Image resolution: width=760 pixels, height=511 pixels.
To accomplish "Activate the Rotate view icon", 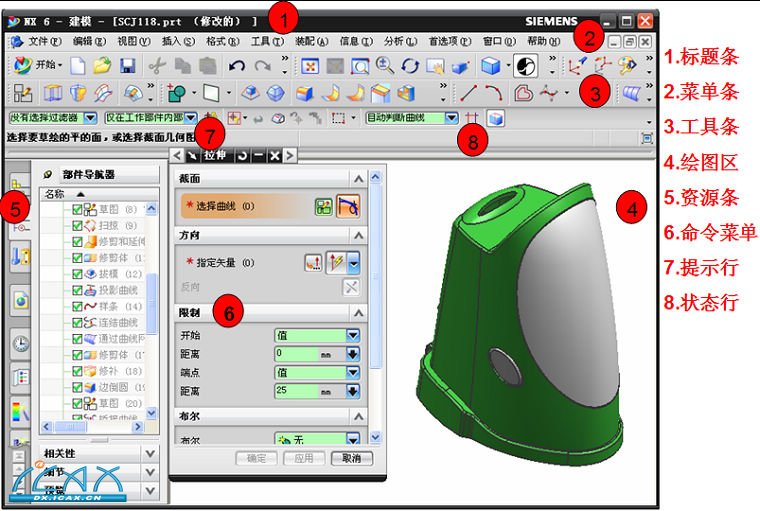I will coord(410,65).
